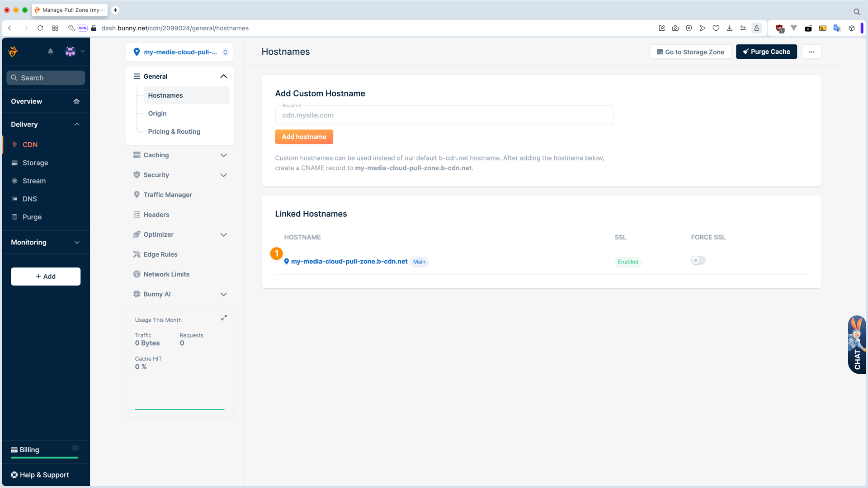Open Network Limits page

pos(166,274)
